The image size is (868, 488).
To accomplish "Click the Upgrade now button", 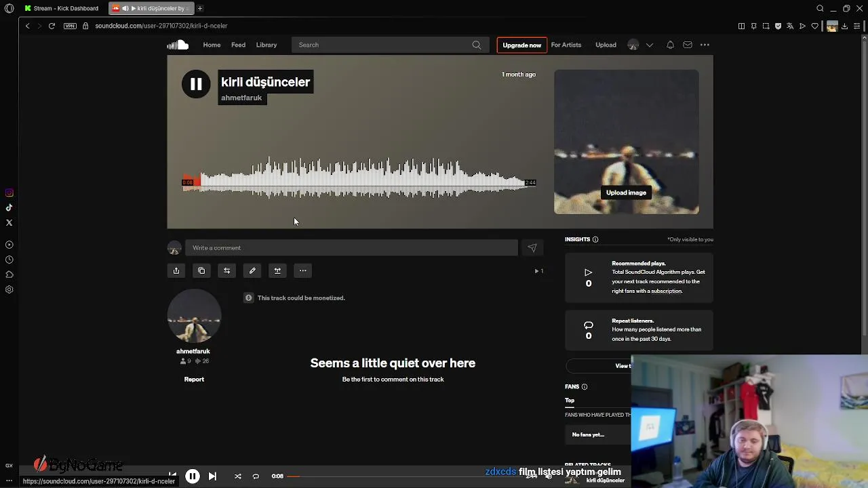I will pos(521,45).
